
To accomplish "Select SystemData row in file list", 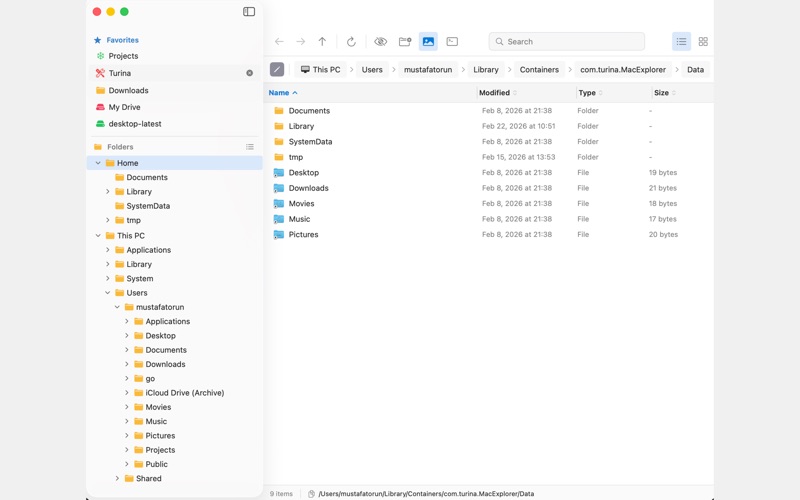I will 488,142.
